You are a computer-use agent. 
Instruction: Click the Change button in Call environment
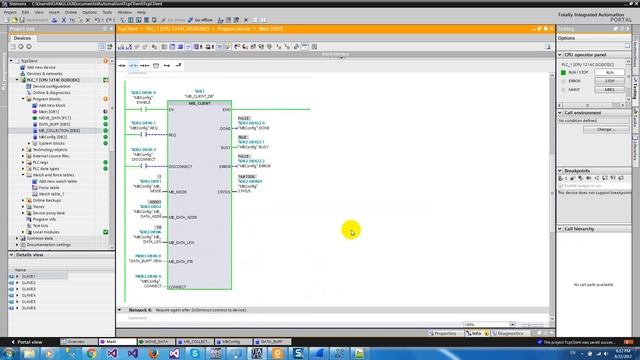click(x=606, y=129)
